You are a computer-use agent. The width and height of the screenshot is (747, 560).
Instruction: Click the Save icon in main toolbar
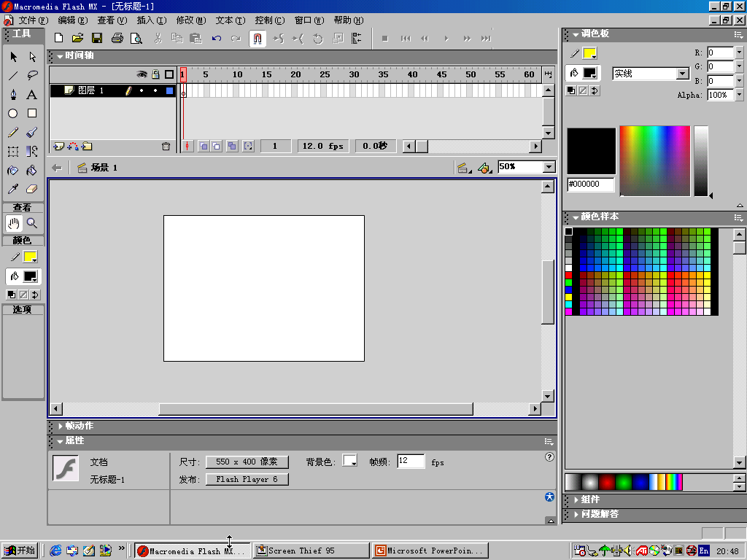click(x=97, y=38)
